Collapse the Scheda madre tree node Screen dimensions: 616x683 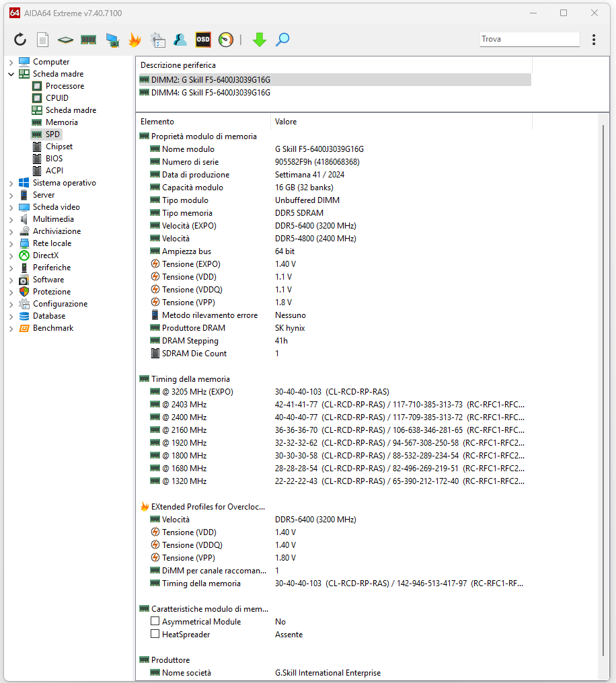[11, 74]
